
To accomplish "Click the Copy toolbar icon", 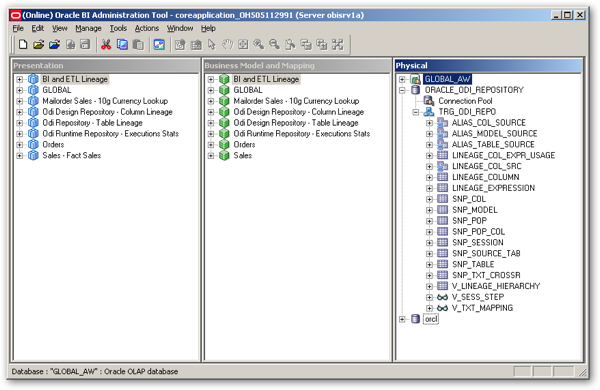I will (x=122, y=45).
